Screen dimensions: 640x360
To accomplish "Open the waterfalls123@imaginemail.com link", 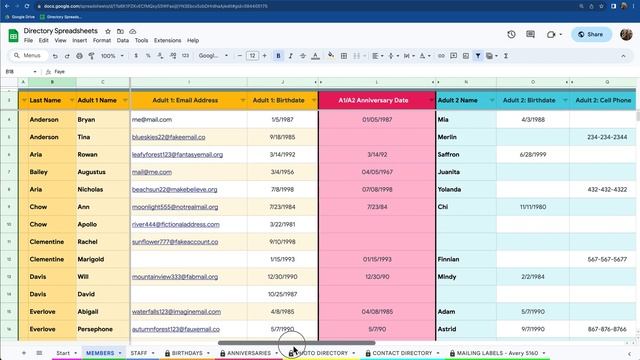I will click(x=176, y=311).
